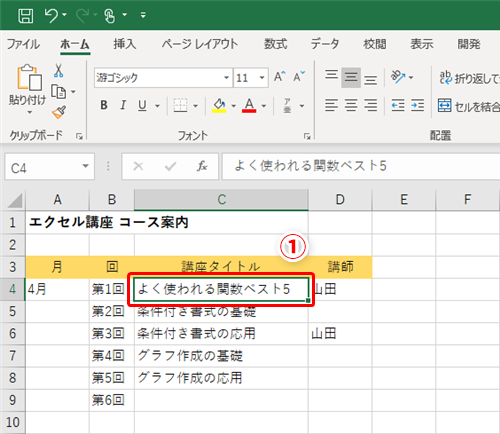Click the text orientation icon
This screenshot has height=434, width=500.
pos(398,77)
